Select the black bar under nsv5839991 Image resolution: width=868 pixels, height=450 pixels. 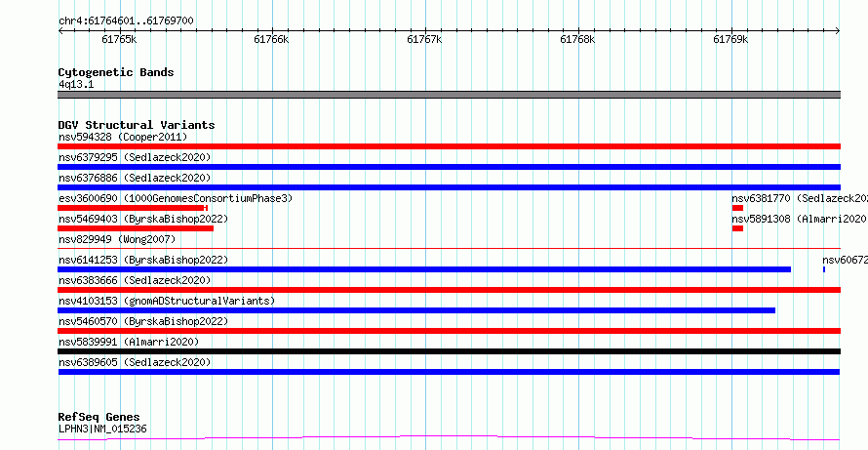pyautogui.click(x=449, y=351)
